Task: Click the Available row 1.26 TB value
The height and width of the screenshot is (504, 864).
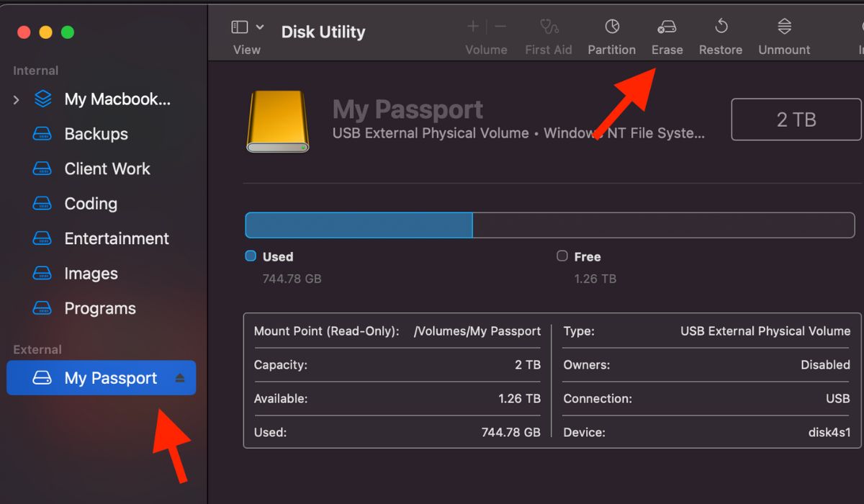Action: (x=520, y=398)
